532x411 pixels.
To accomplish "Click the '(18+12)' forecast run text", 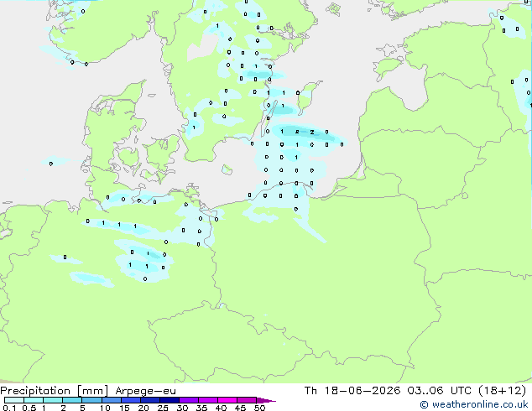I will click(x=502, y=391).
